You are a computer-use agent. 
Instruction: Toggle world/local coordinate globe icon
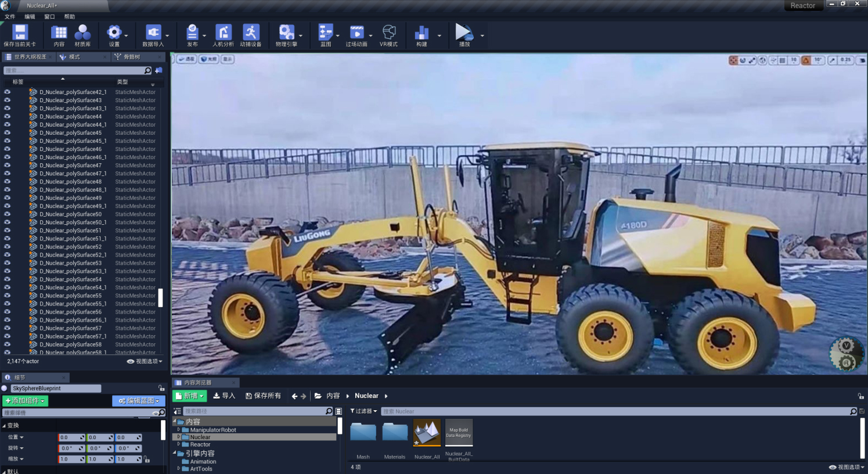pos(763,60)
